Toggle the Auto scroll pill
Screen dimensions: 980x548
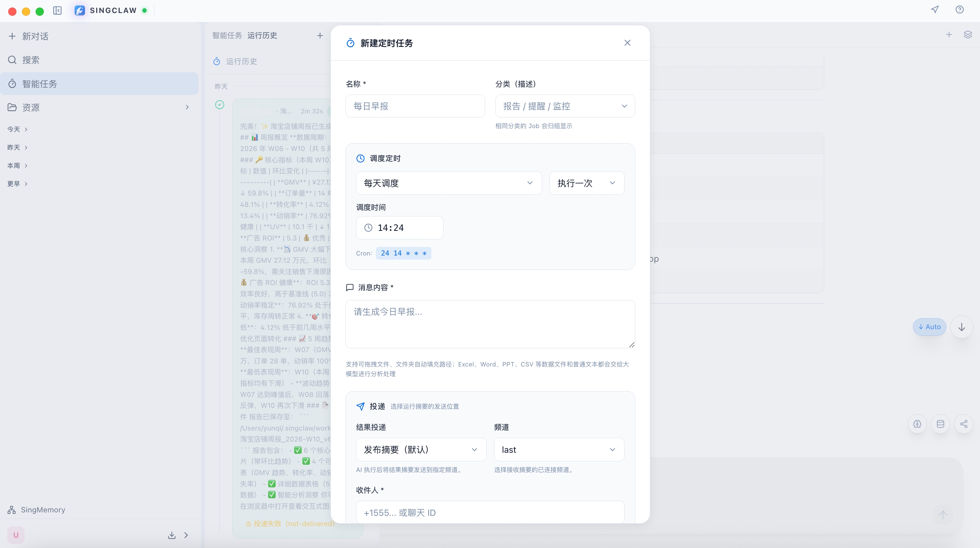coord(929,327)
